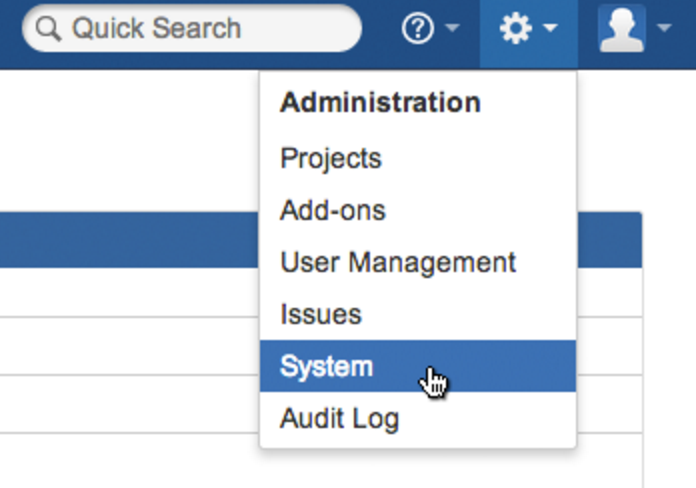
Task: Click the empty white area above the table
Action: click(120, 140)
